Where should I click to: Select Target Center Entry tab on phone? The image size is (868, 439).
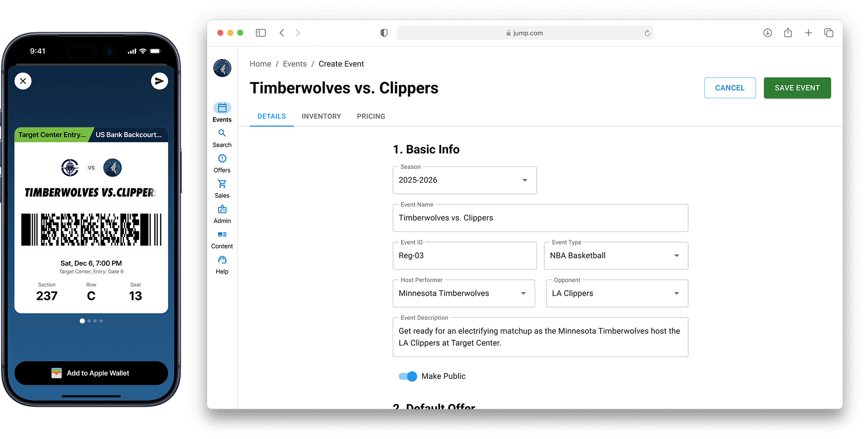point(53,135)
